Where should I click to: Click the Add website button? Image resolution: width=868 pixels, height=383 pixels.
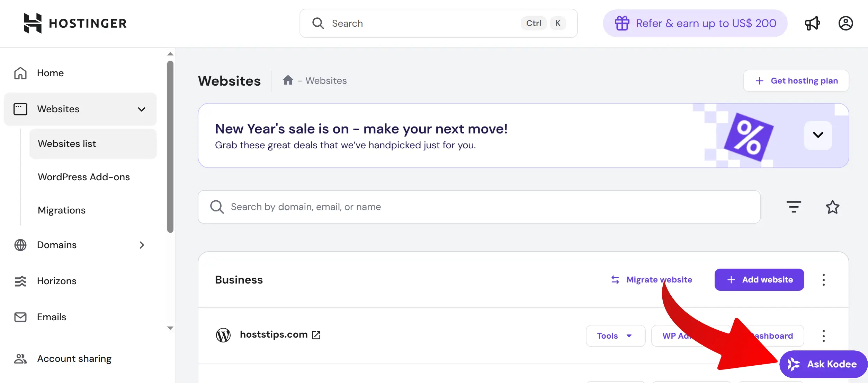pyautogui.click(x=759, y=280)
